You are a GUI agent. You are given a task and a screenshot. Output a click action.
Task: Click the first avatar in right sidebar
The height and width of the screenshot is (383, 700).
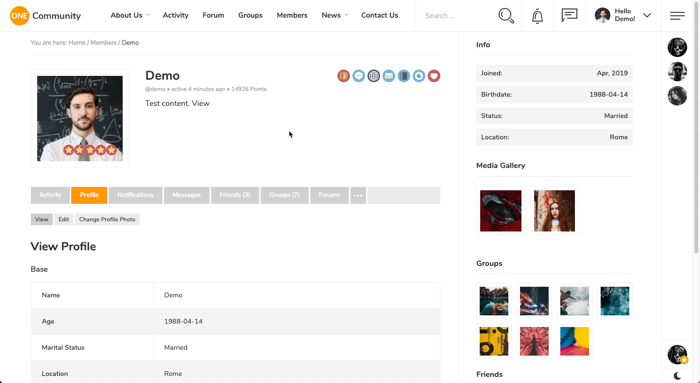click(x=677, y=47)
